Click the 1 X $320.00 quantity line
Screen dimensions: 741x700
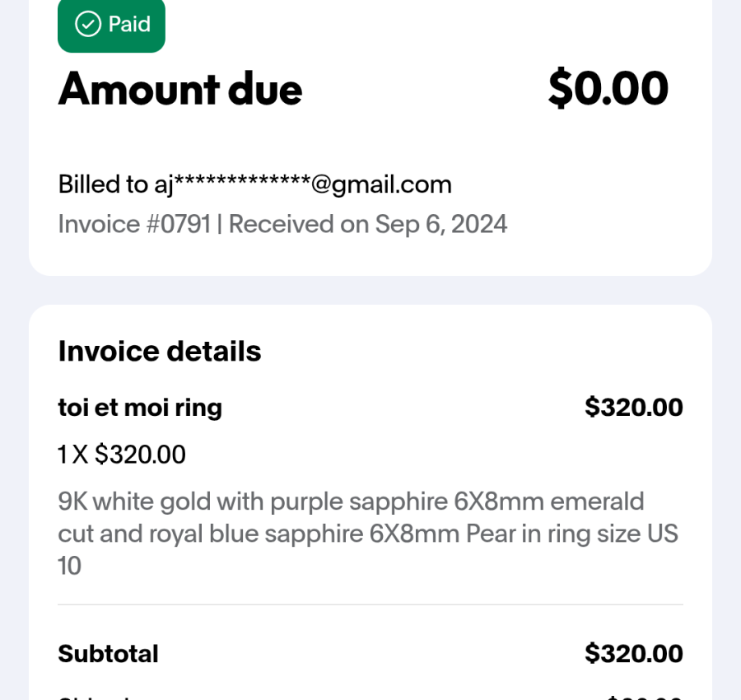pyautogui.click(x=122, y=455)
